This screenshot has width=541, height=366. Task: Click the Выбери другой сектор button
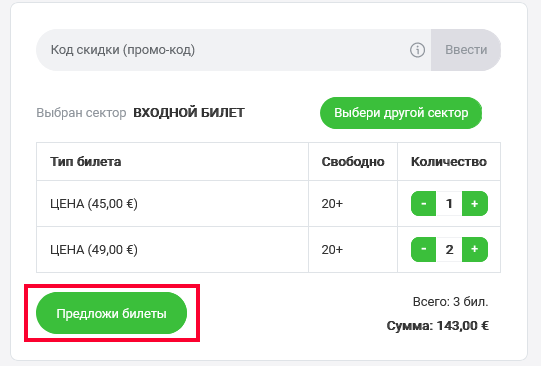point(401,113)
